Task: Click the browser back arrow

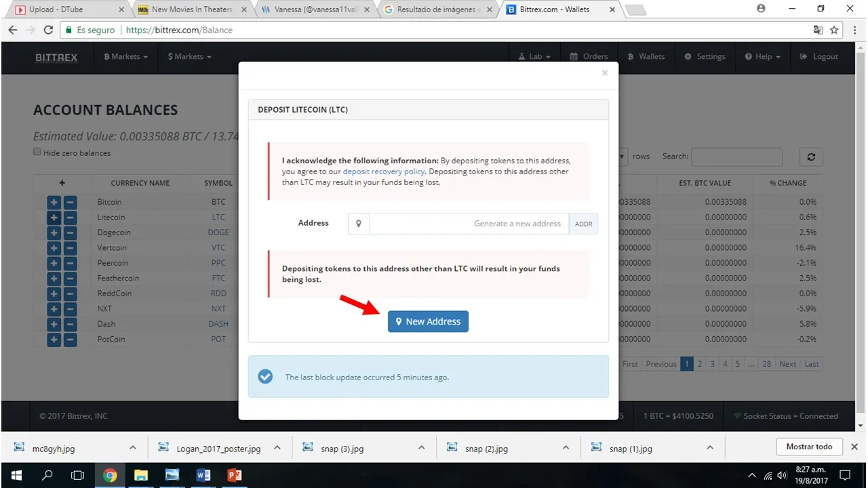Action: (13, 30)
